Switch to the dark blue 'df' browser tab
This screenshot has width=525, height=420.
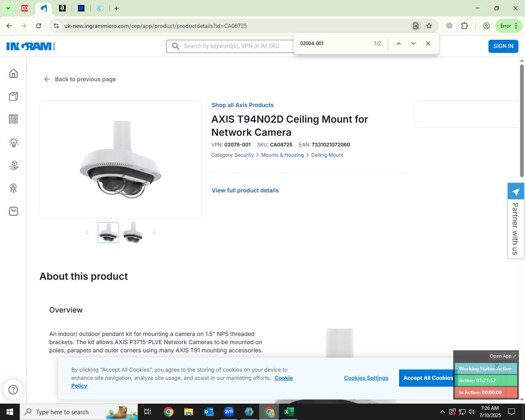click(81, 8)
